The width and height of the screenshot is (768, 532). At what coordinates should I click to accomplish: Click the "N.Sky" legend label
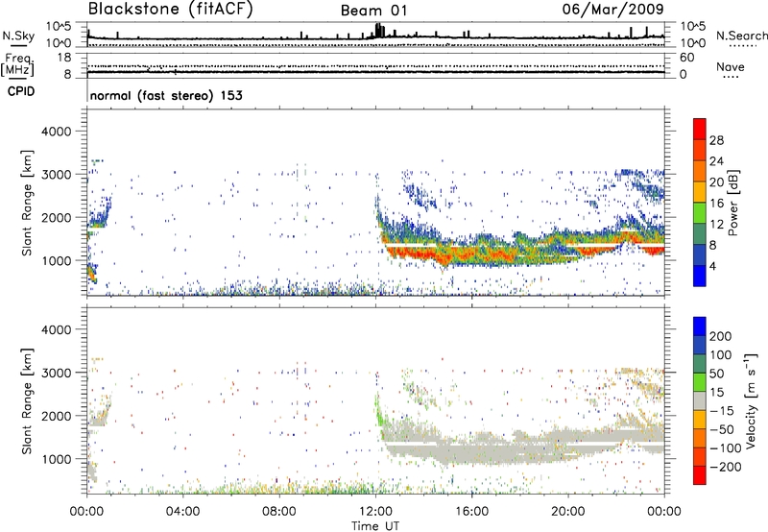(x=18, y=36)
